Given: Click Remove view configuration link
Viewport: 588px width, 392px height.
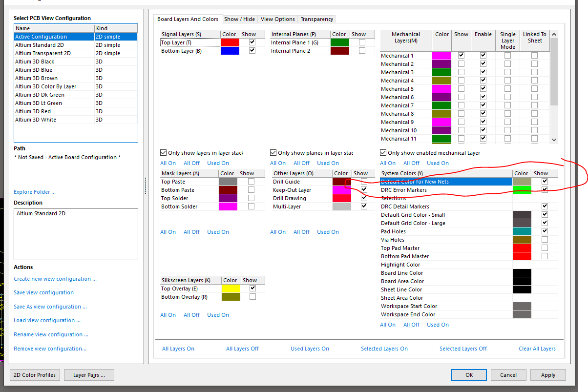Looking at the screenshot, I should click(50, 349).
